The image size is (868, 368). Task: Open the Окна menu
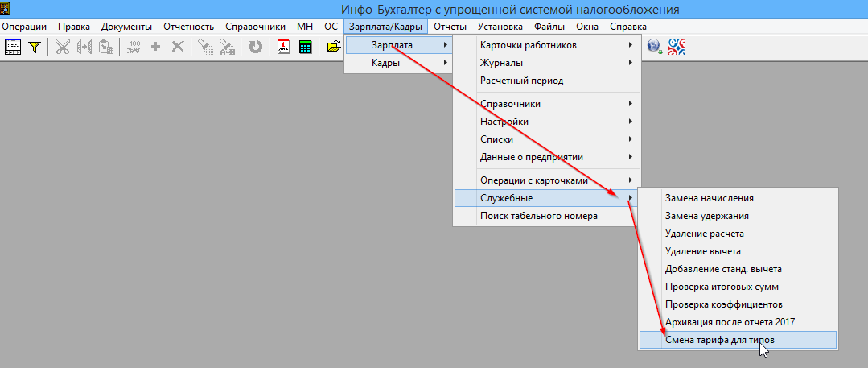click(x=586, y=27)
